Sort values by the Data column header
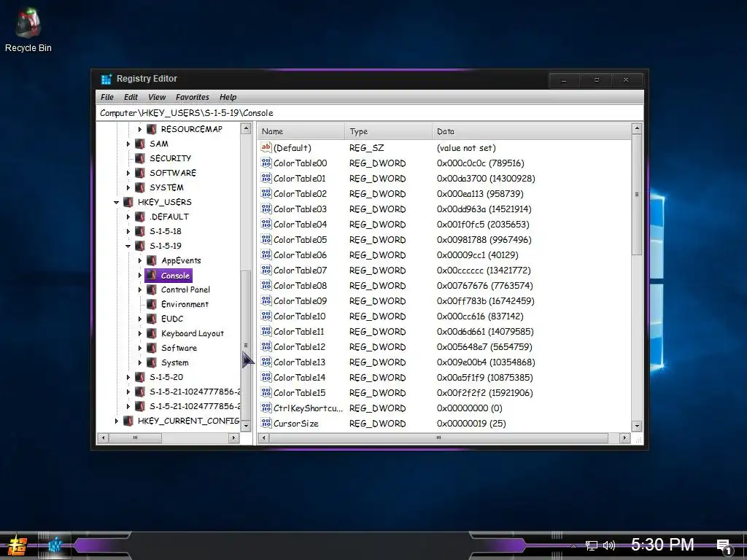747x560 pixels. coord(531,131)
